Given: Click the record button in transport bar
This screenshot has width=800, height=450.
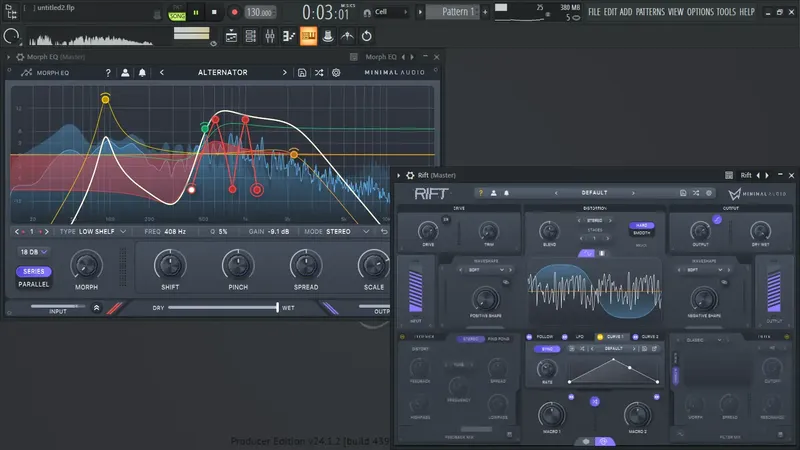Looking at the screenshot, I should coord(234,12).
